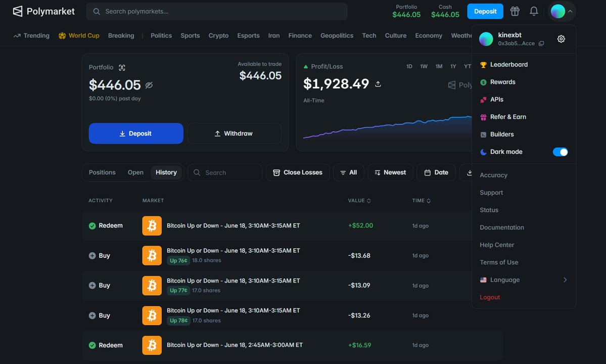Click profile username kinexbt
This screenshot has height=364, width=606.
[x=509, y=35]
